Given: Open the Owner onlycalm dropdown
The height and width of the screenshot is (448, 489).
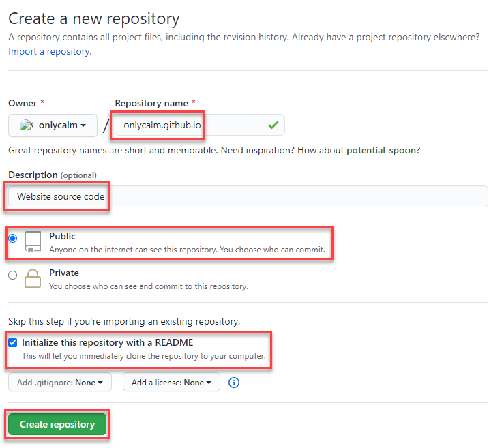Looking at the screenshot, I should click(x=53, y=125).
